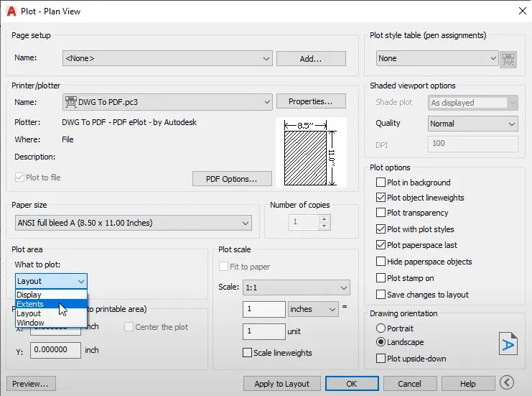Viewport: 532px width, 396px height.
Task: Open Help for plot dialog
Action: 468,384
